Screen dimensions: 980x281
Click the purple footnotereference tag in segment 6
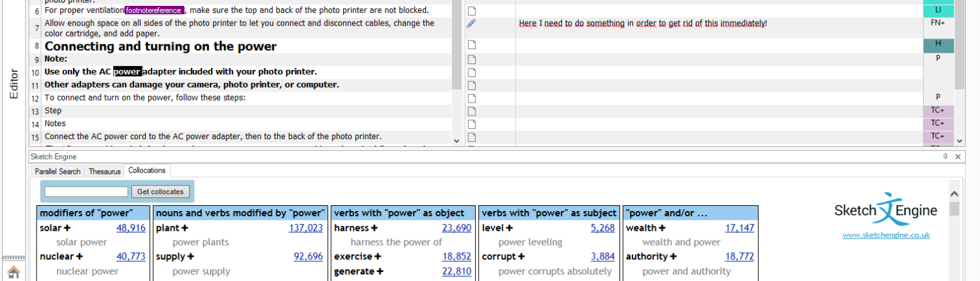tap(154, 10)
